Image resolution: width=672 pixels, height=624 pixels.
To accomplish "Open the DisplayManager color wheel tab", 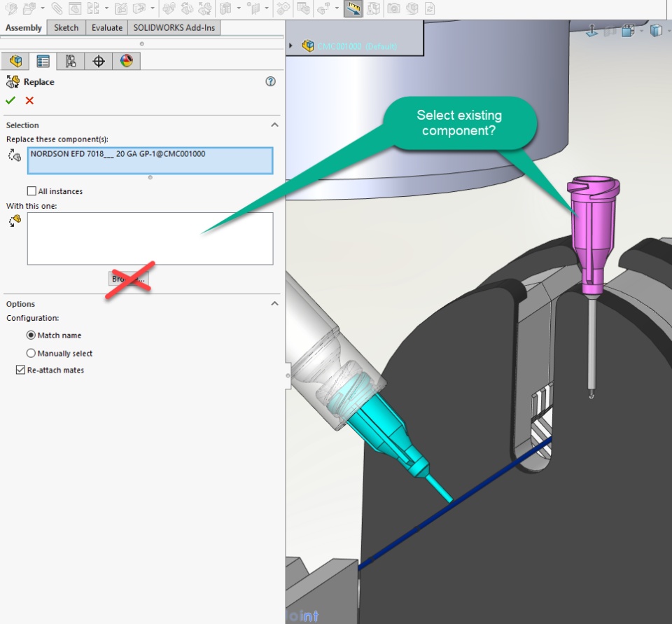I will [x=127, y=61].
